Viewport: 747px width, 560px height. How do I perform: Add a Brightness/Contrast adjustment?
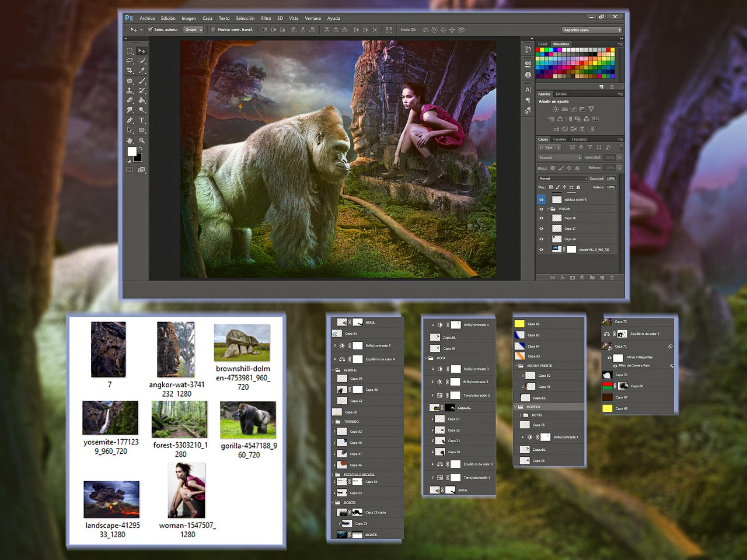[x=556, y=109]
